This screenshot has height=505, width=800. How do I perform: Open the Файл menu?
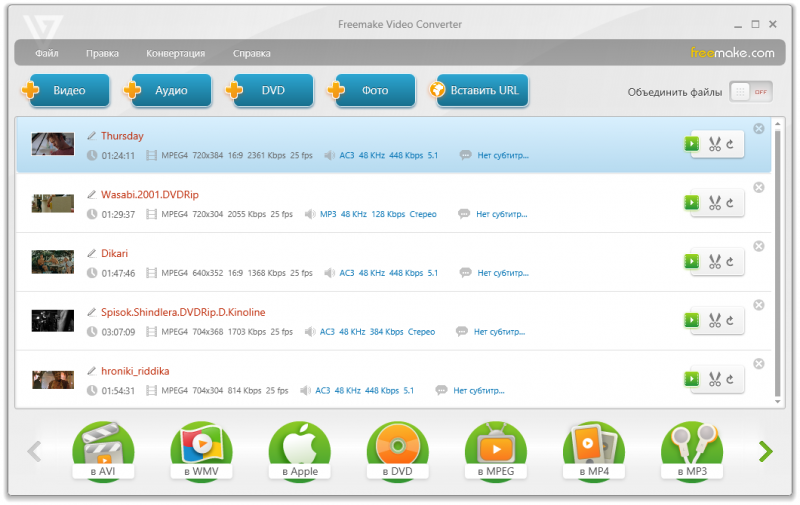[46, 53]
